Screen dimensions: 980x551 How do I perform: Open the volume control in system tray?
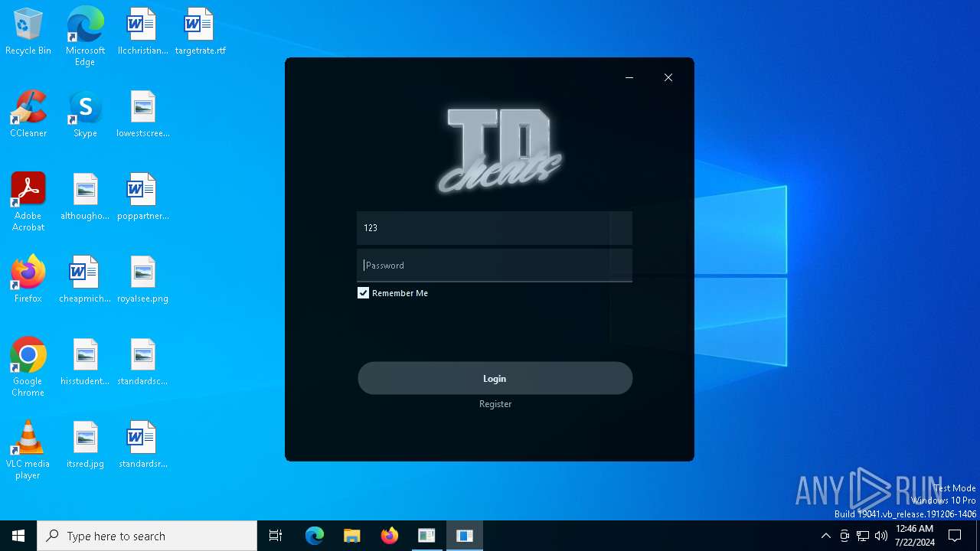[x=881, y=536]
